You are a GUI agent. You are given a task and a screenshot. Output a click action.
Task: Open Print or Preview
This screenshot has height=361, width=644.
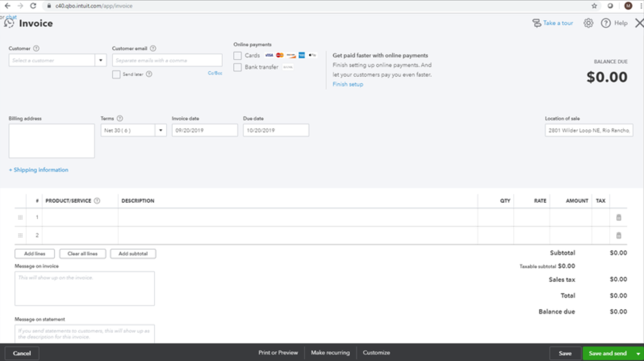click(x=278, y=353)
